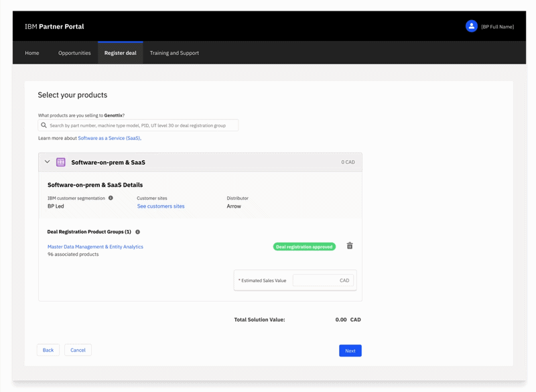Open [BP Full Name] user menu
Screen dimensions: 536x392
497,27
